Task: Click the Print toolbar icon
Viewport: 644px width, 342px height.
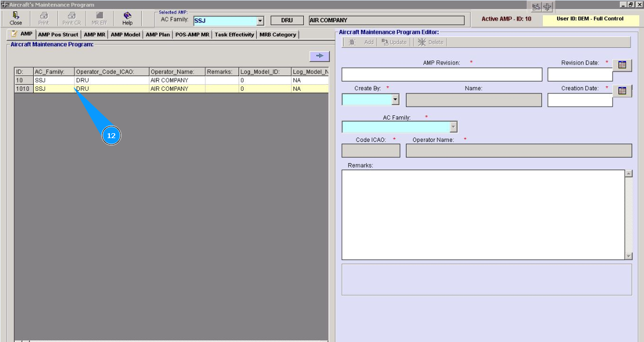Action: coord(43,18)
